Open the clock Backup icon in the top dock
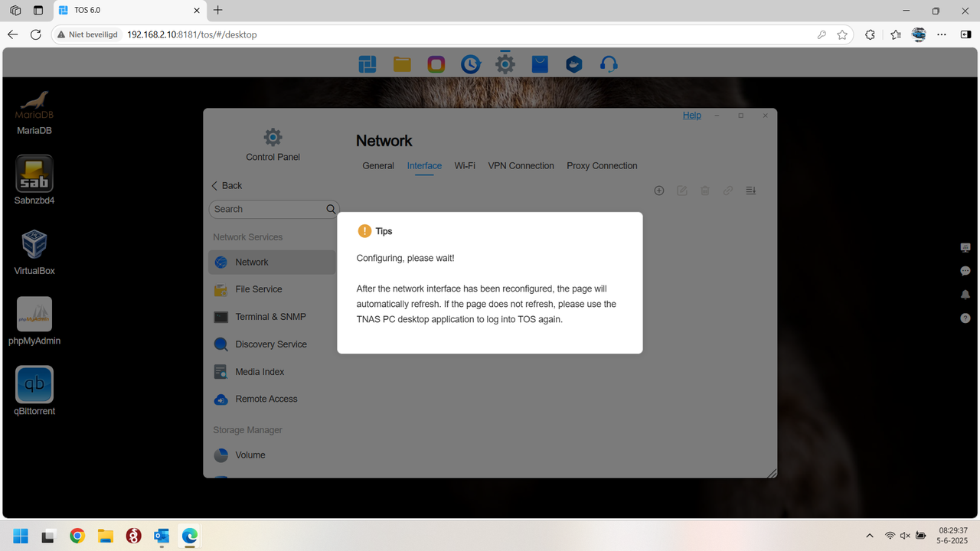The image size is (980, 551). pyautogui.click(x=470, y=64)
